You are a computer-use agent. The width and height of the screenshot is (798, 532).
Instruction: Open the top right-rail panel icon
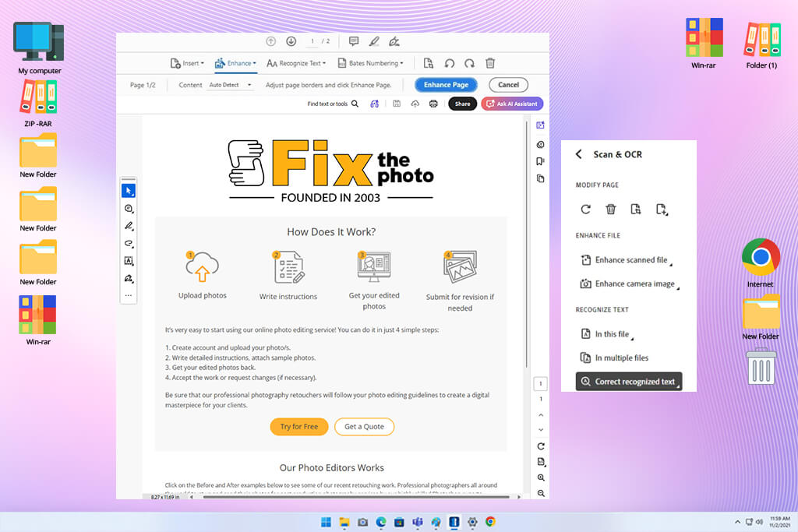(x=541, y=125)
